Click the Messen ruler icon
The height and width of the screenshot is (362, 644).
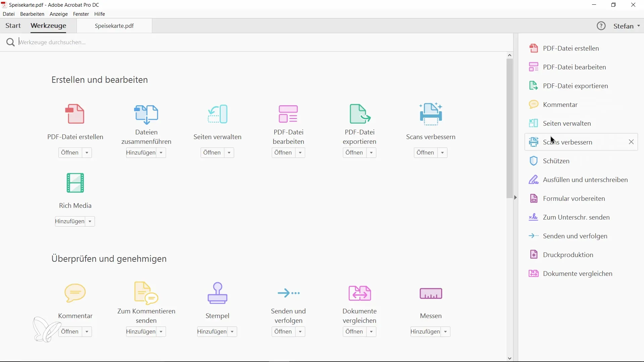pos(431,293)
